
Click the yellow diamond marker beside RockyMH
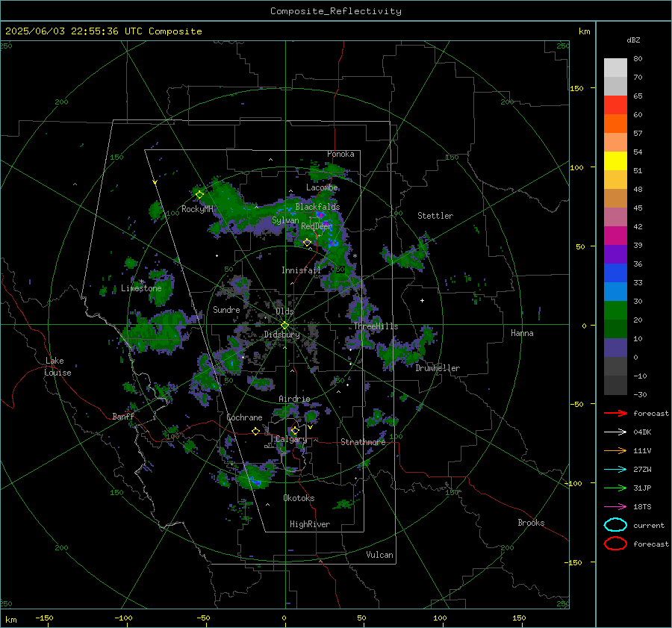[x=199, y=195]
